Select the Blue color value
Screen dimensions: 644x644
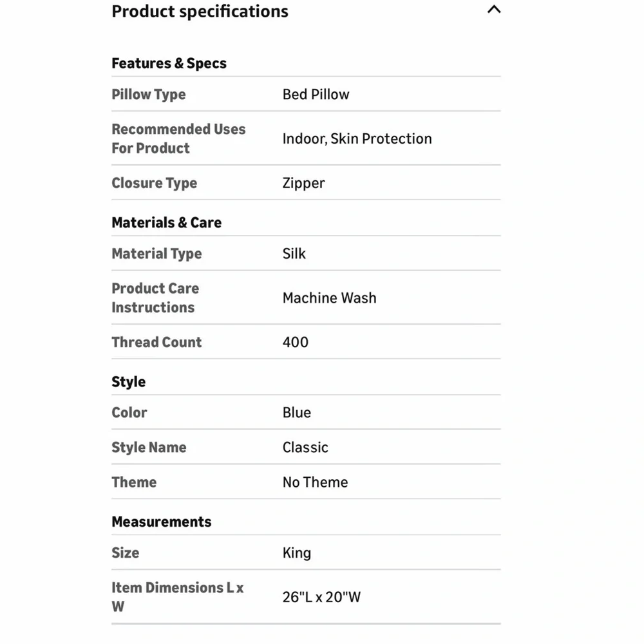(296, 413)
